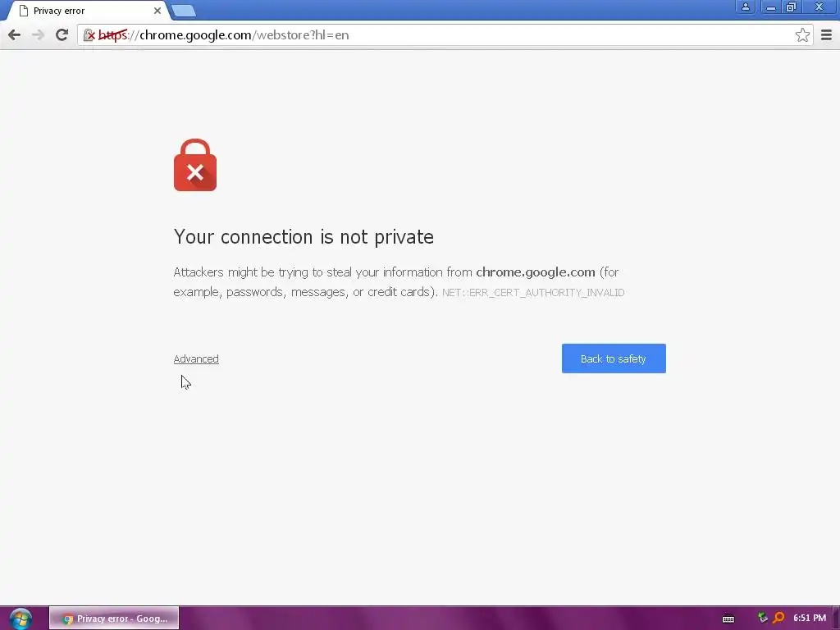Reload the current page

62,34
